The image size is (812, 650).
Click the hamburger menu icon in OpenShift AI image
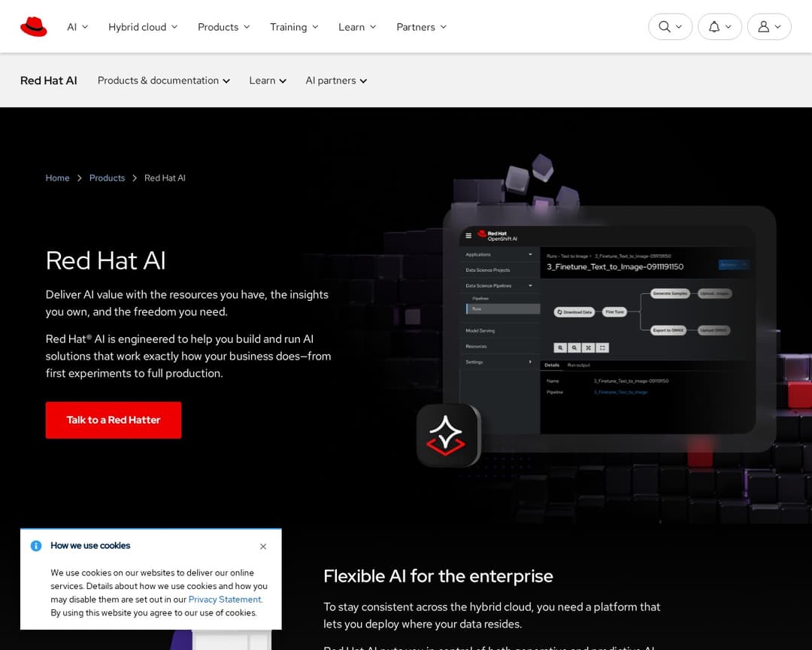(468, 235)
